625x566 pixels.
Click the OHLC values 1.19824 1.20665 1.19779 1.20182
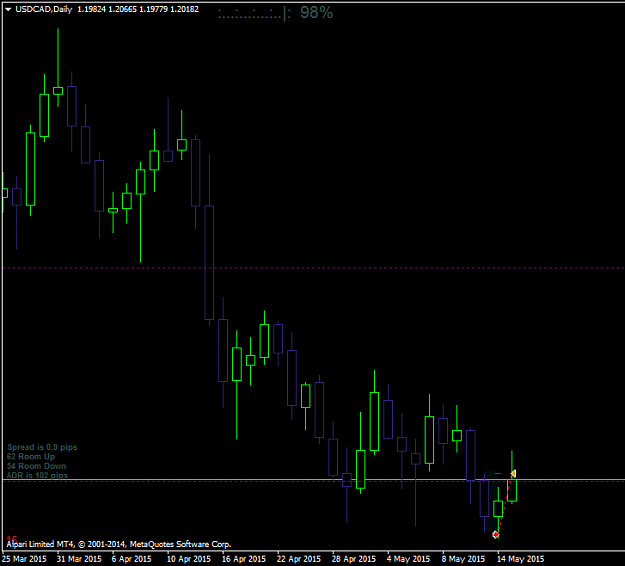coord(138,9)
